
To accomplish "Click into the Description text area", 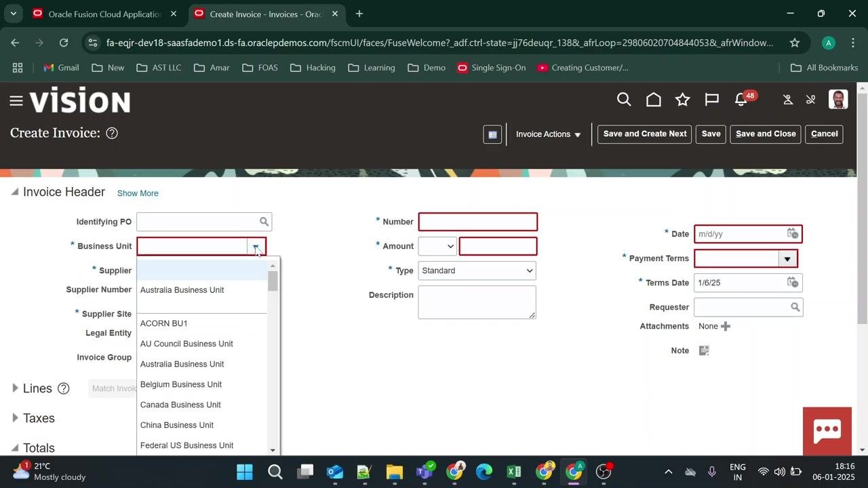I will 477,302.
